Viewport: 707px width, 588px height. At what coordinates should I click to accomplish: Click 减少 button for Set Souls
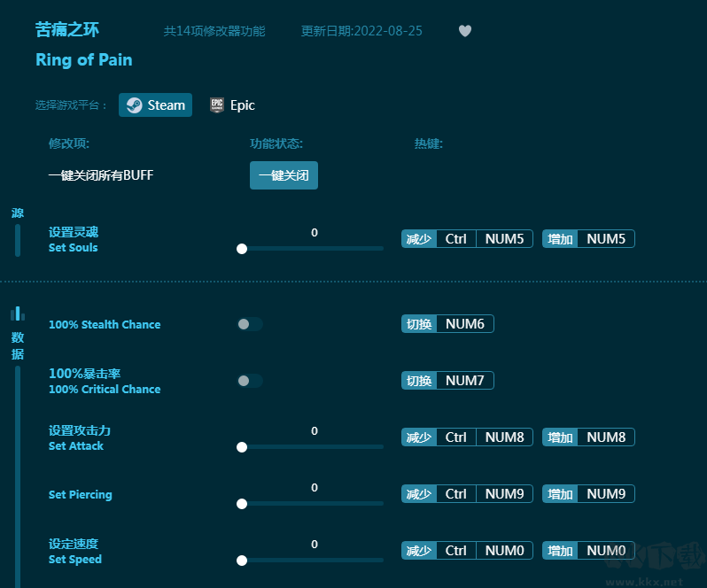click(x=419, y=239)
